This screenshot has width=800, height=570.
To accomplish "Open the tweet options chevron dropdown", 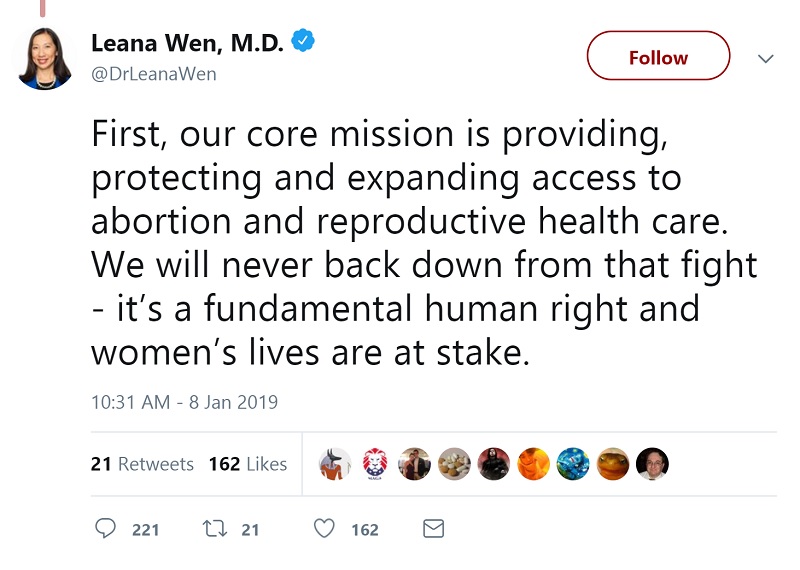I will click(766, 58).
